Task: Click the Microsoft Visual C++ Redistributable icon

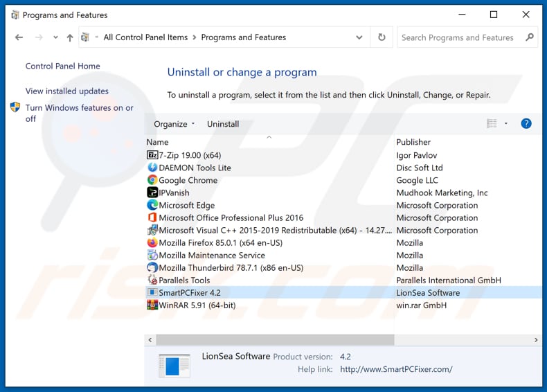Action: (x=152, y=230)
